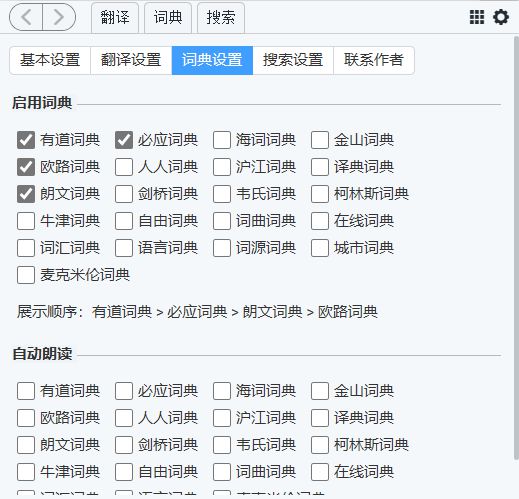Enable 译典词典 under 启用词典

[x=320, y=167]
